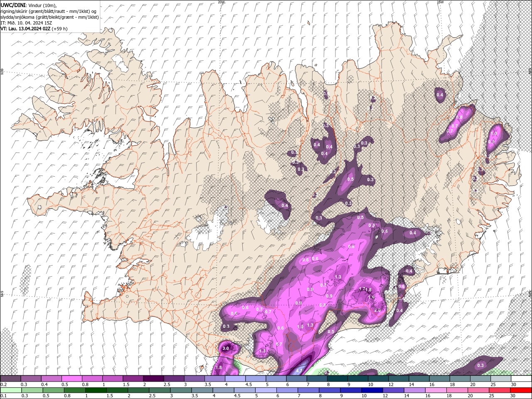Click the darkest green swatch starting at 1 in the lower legend row
Viewport: 532px width, 399px height.
96,390
